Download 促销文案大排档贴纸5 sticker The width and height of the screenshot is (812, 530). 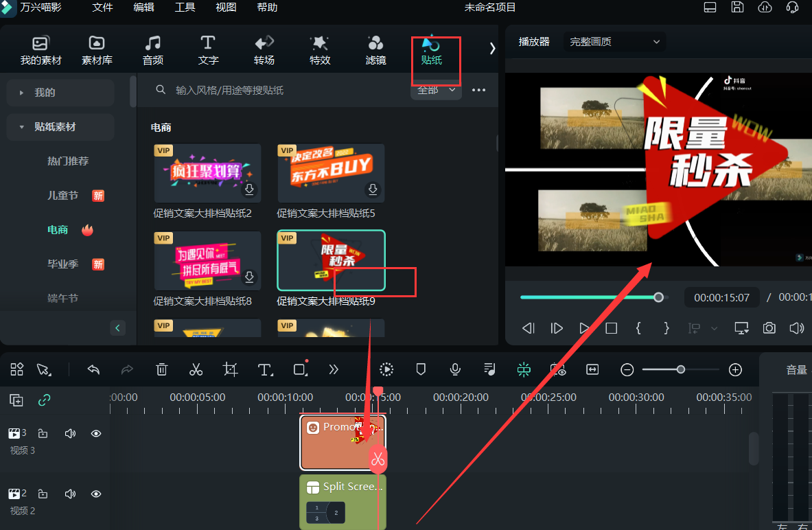pyautogui.click(x=372, y=189)
